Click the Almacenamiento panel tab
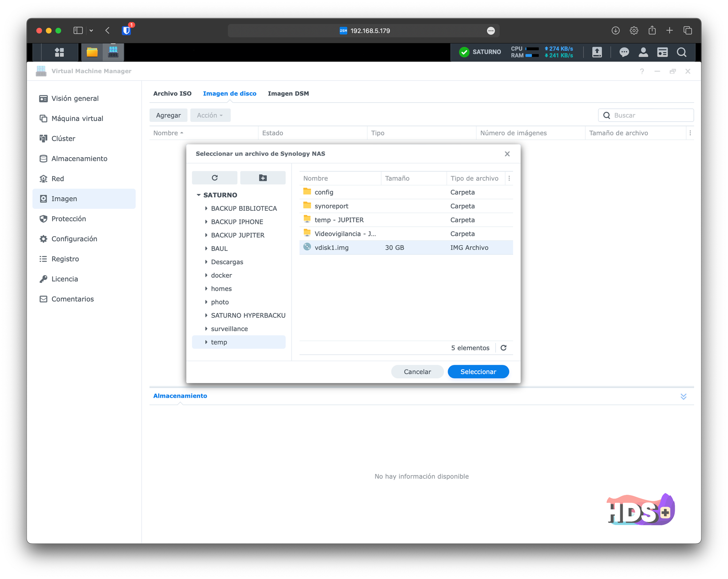Screen dimensions: 728x579 click(x=180, y=396)
